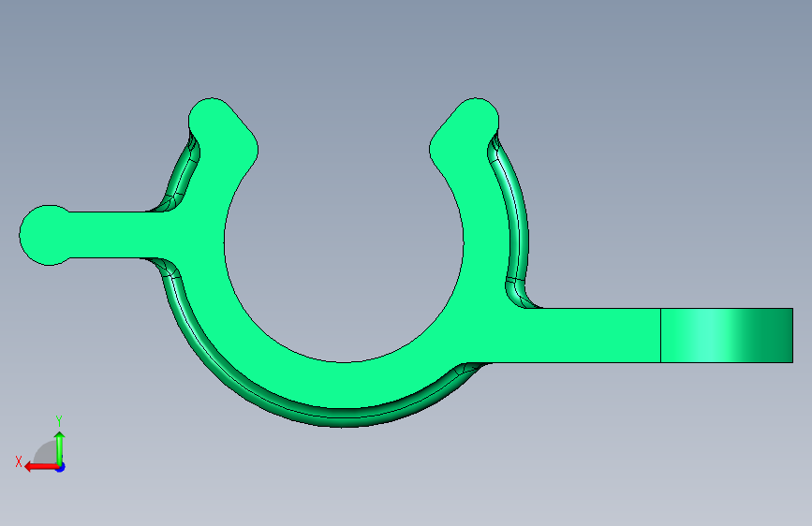Screen dimensions: 812x526
Task: Click the blue Z axis dot of the triad
Action: (x=61, y=467)
